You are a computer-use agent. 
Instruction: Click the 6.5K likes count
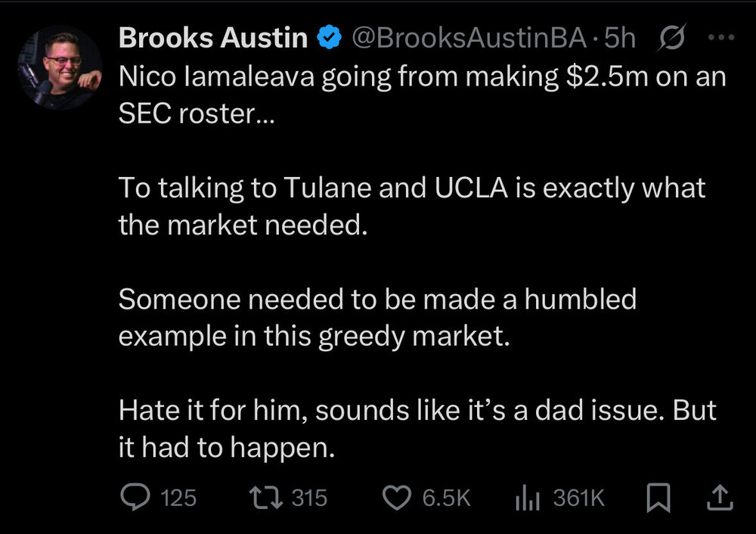[446, 498]
